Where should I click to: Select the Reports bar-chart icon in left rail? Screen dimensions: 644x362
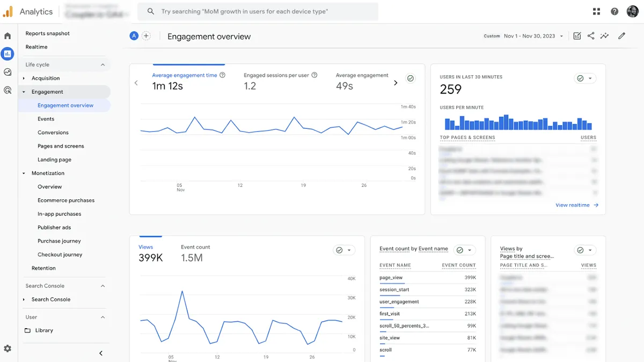[x=8, y=54]
